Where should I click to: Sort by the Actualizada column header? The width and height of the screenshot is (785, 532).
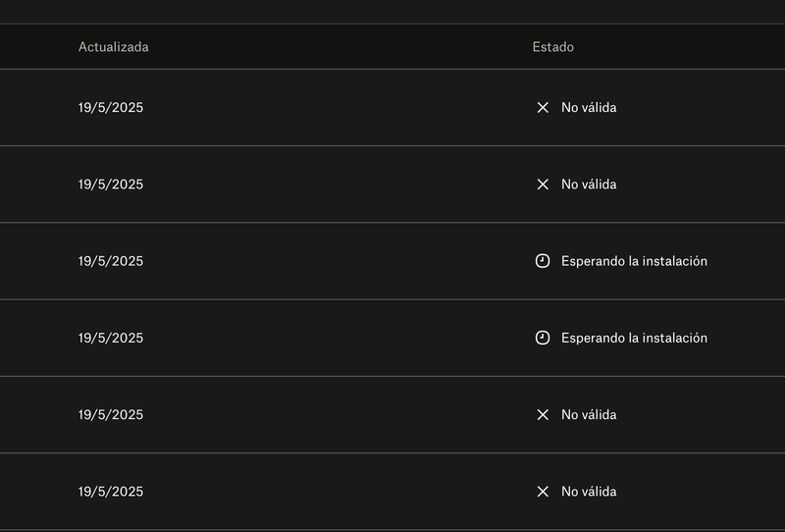pos(114,47)
